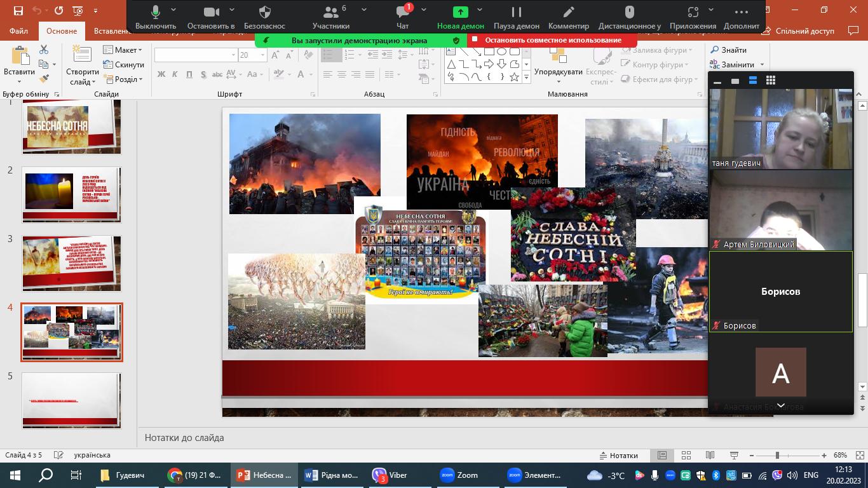This screenshot has width=868, height=488.
Task: Pause the Zoom screen share
Action: click(x=517, y=17)
